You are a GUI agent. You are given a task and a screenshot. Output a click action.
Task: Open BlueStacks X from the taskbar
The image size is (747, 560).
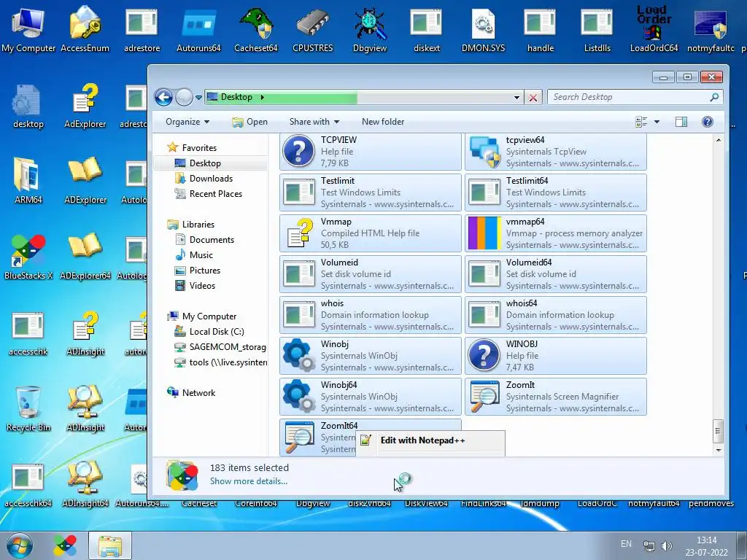(x=65, y=545)
